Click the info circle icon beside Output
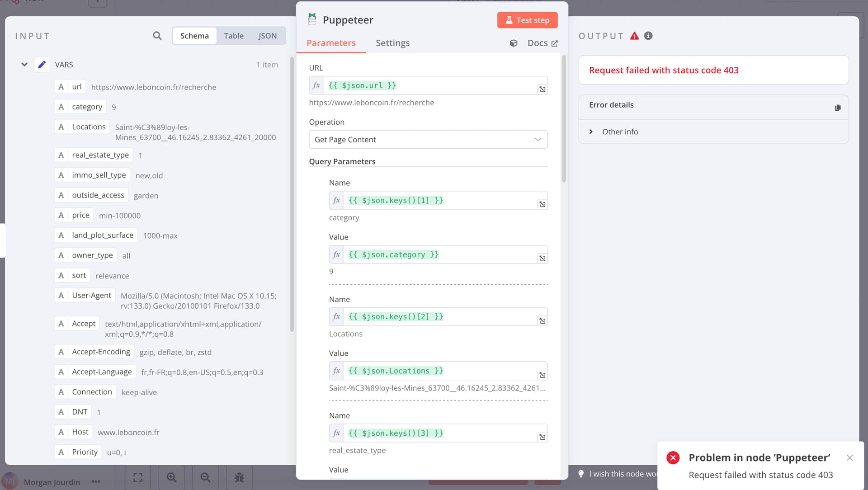Viewport: 868px width, 490px height. 648,36
